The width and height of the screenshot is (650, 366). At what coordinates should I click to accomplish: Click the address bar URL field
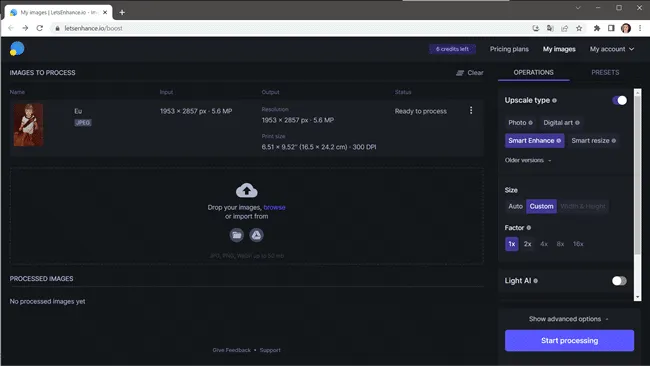point(290,28)
